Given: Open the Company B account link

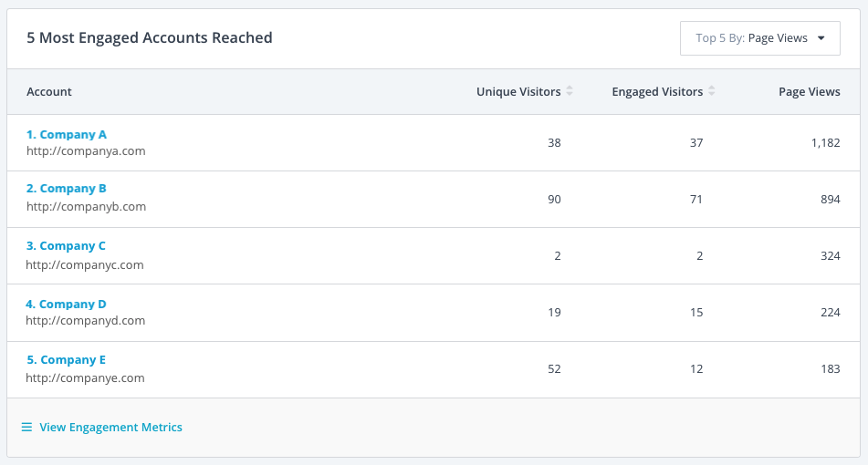Looking at the screenshot, I should [67, 189].
